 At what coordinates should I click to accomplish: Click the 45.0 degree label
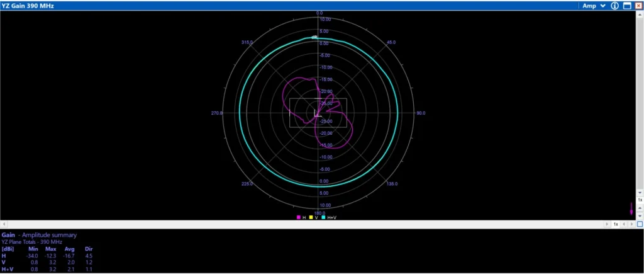391,42
